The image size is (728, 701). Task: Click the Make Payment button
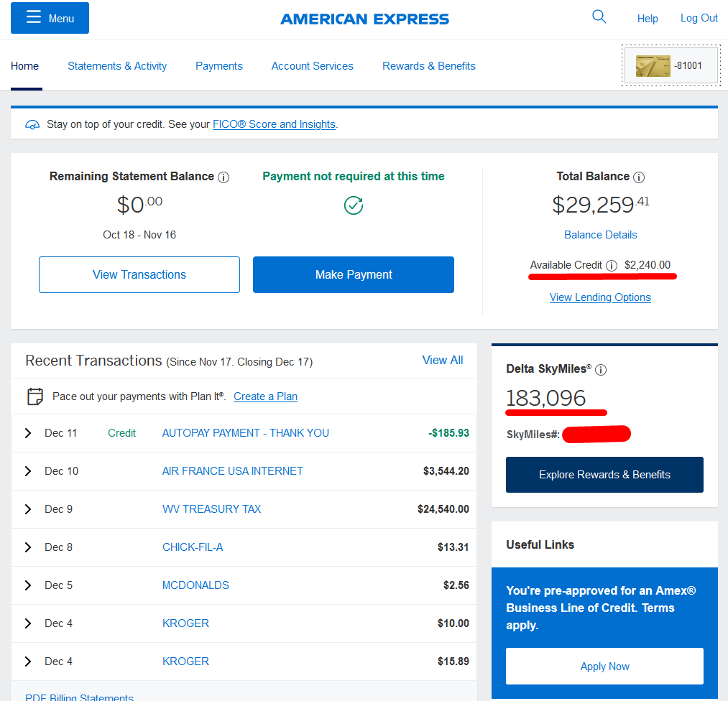pyautogui.click(x=354, y=274)
